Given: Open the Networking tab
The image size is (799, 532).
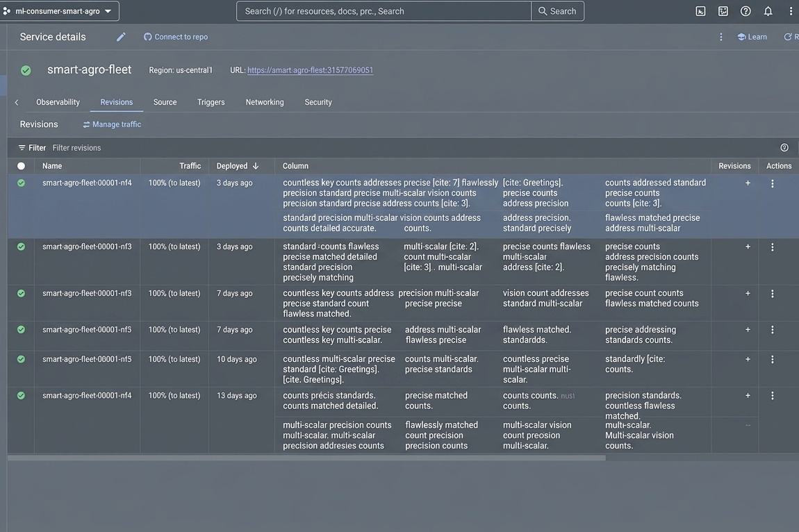Looking at the screenshot, I should [265, 102].
